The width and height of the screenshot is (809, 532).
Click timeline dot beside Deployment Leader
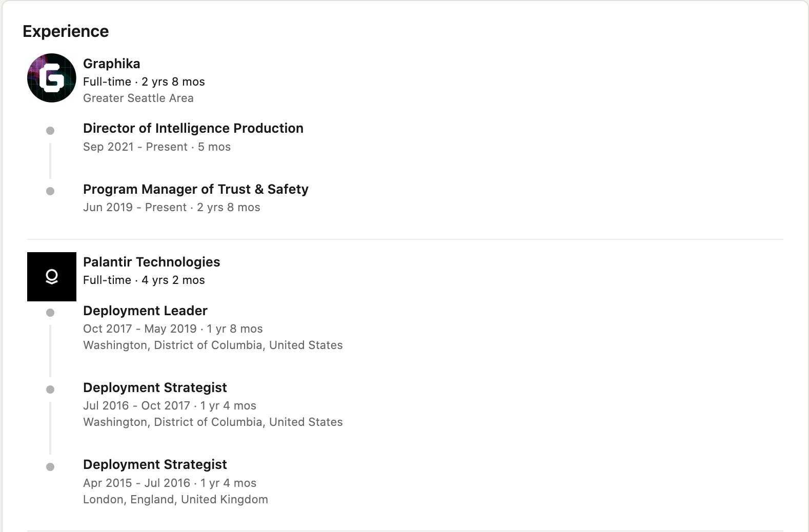click(50, 313)
